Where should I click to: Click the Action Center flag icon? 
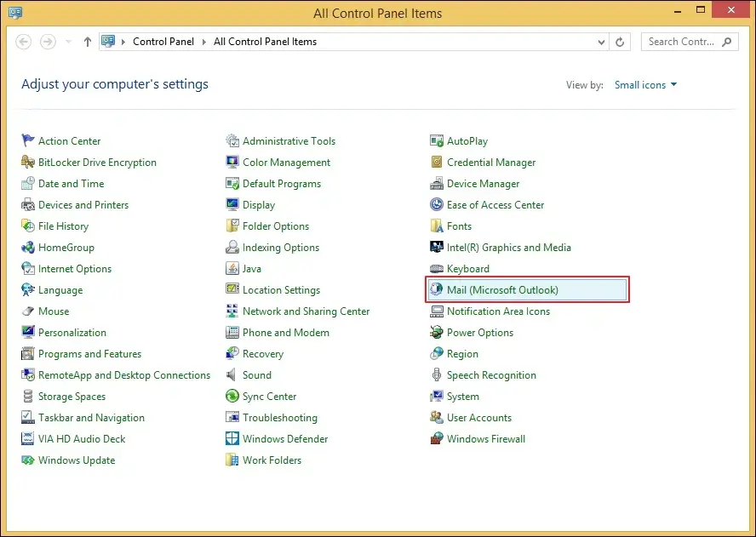pos(28,141)
